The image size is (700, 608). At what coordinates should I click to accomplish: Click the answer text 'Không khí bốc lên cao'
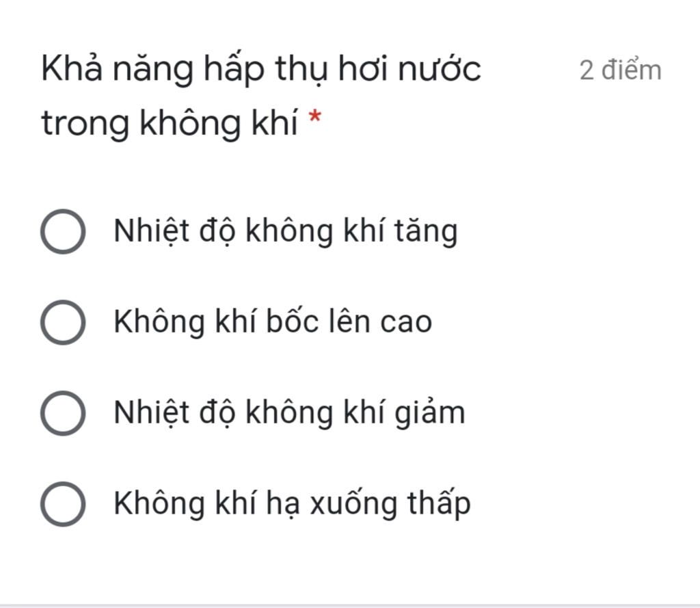click(x=273, y=321)
